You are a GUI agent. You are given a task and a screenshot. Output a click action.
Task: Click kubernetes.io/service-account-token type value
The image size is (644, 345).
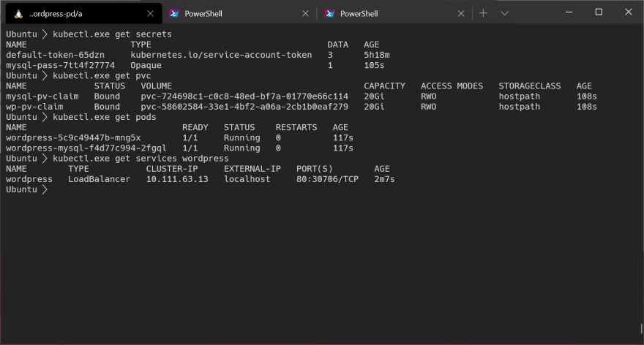point(221,55)
